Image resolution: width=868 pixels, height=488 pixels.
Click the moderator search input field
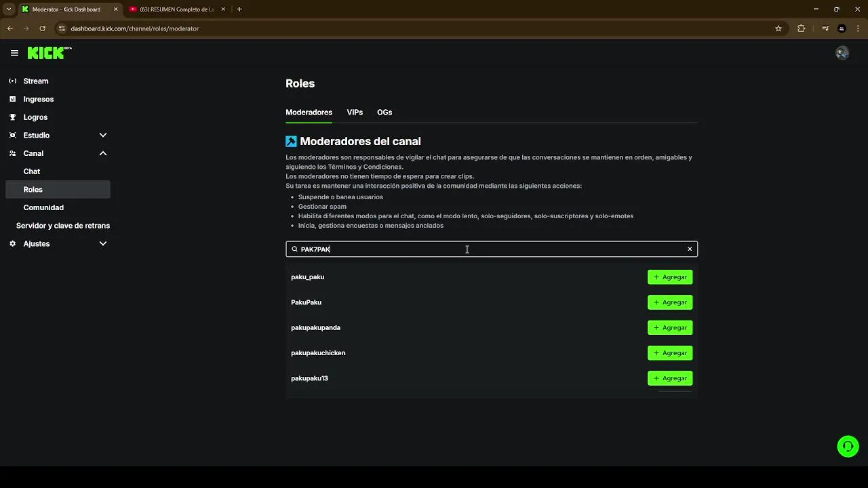click(x=492, y=249)
